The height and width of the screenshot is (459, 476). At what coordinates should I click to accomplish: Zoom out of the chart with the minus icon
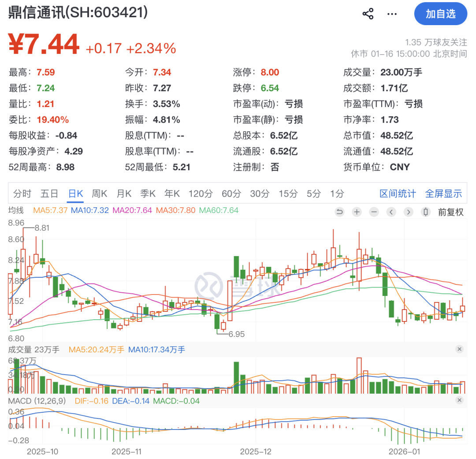tap(374, 212)
